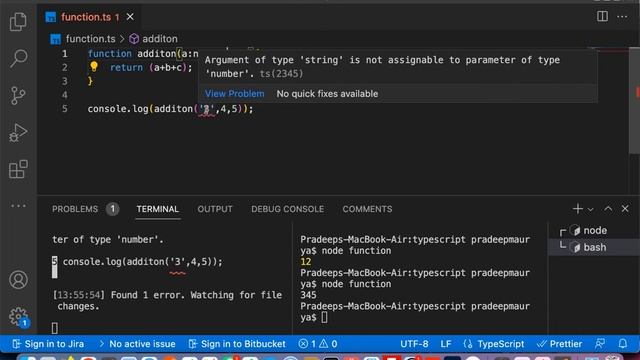Switch to the DEBUG CONSOLE tab
Image resolution: width=640 pixels, height=360 pixels.
pyautogui.click(x=287, y=209)
